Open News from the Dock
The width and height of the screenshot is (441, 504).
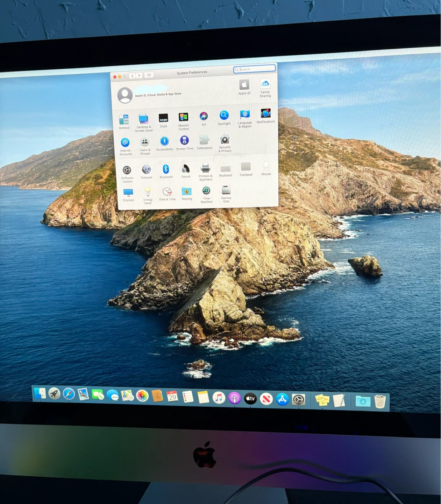point(266,399)
